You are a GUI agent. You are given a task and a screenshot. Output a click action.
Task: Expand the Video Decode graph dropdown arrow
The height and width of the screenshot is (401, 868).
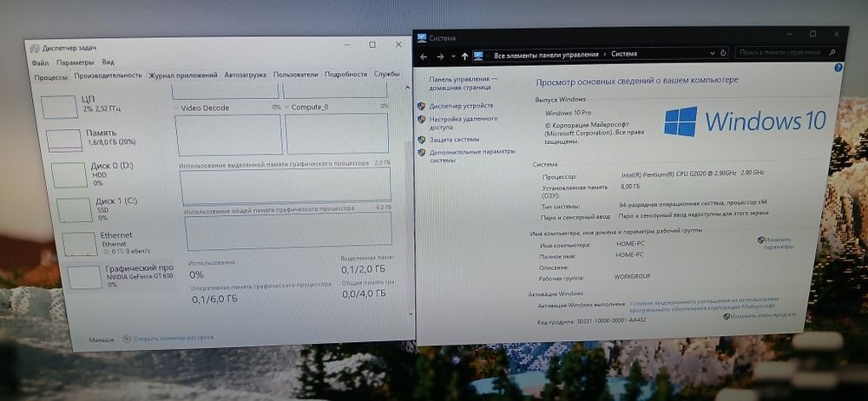(176, 108)
